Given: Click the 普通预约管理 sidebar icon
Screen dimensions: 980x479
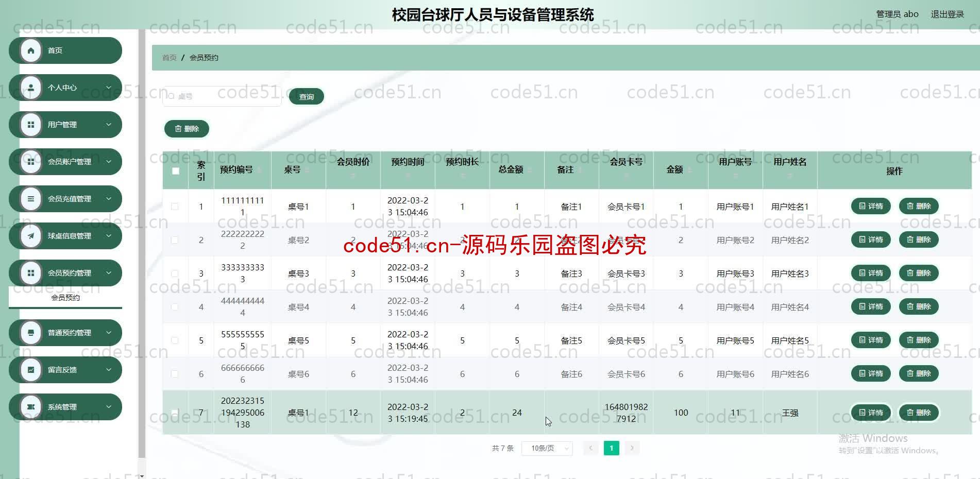Looking at the screenshot, I should pyautogui.click(x=31, y=333).
